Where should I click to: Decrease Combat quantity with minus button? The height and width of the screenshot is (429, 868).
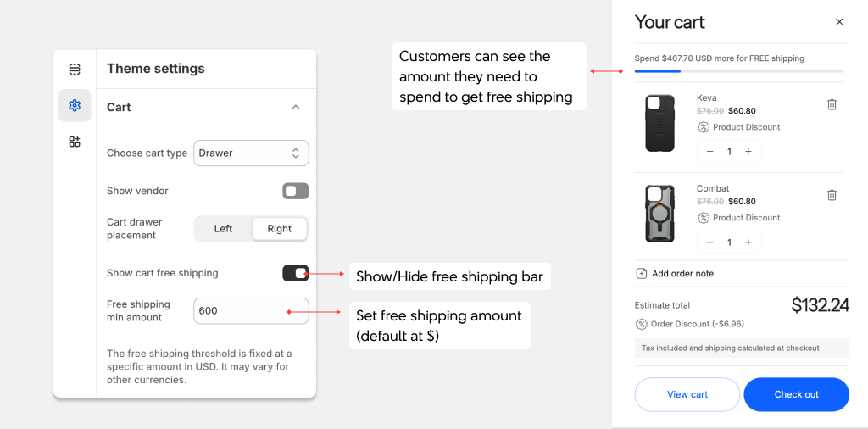pyautogui.click(x=710, y=242)
